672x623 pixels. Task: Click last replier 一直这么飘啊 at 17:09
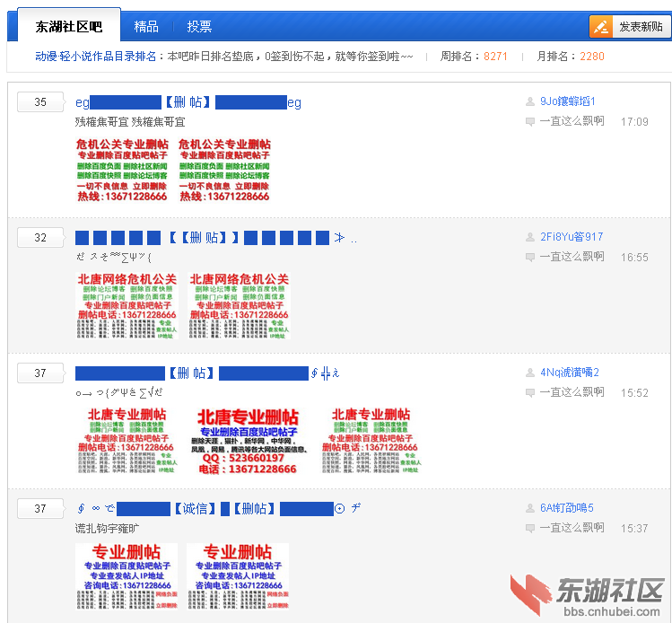pyautogui.click(x=572, y=121)
